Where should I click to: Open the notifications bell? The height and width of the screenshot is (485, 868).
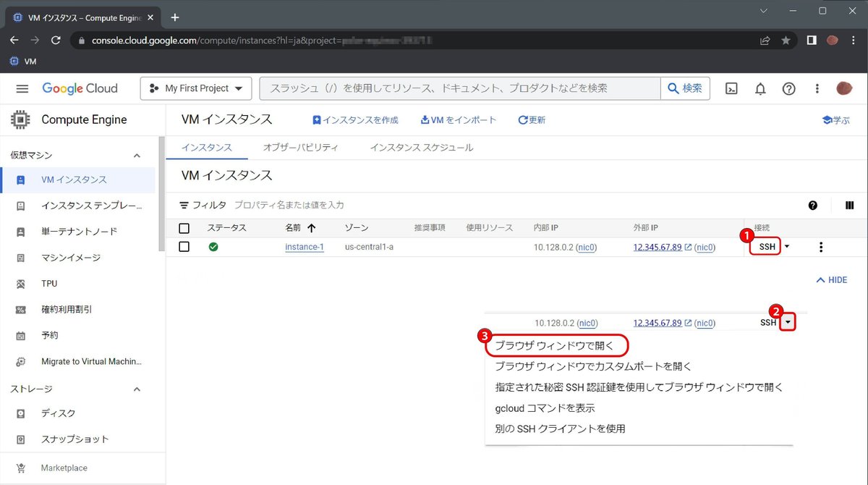pos(760,88)
